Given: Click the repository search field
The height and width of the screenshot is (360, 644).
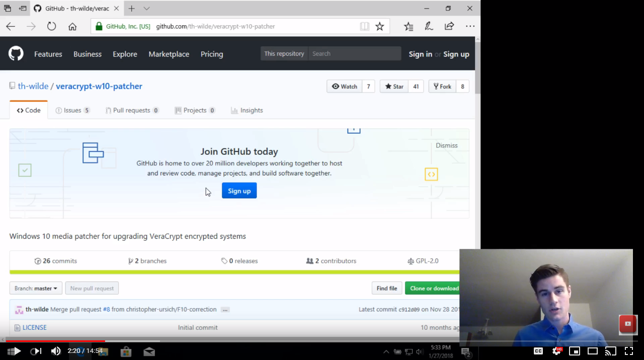Looking at the screenshot, I should pyautogui.click(x=354, y=53).
